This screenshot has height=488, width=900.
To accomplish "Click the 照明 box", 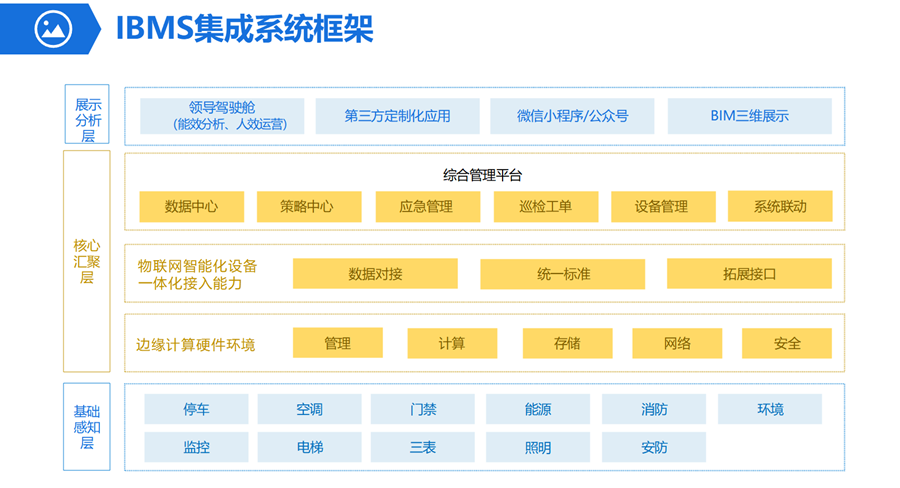I will tap(538, 447).
